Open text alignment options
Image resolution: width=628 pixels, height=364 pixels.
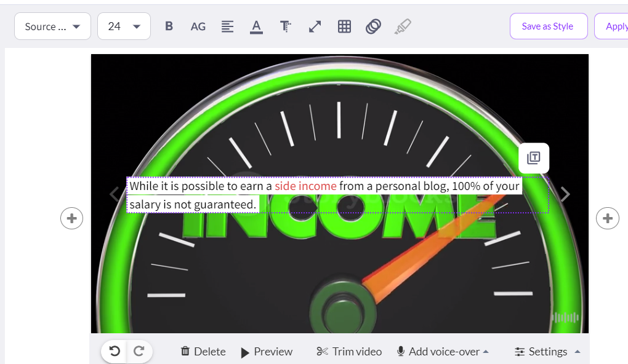click(x=227, y=27)
